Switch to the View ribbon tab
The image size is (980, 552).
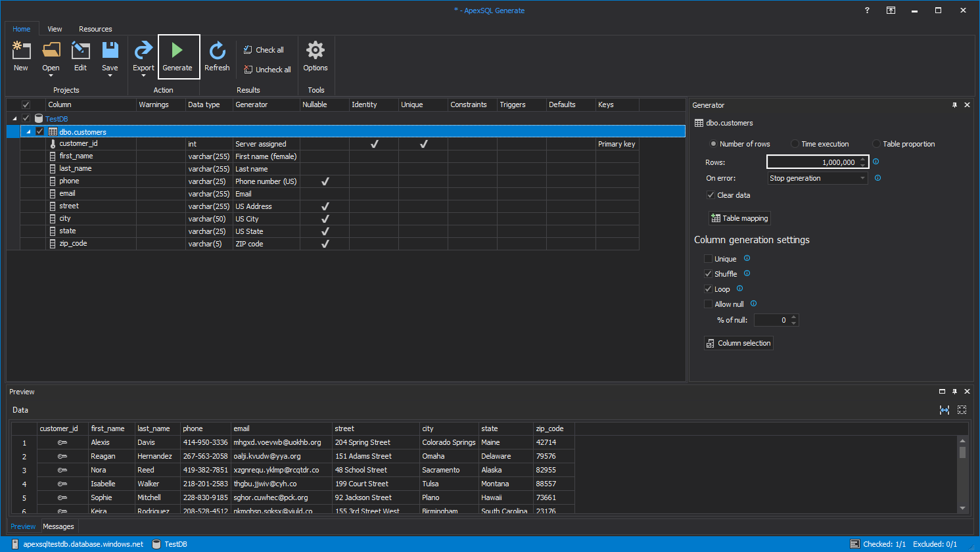[55, 29]
